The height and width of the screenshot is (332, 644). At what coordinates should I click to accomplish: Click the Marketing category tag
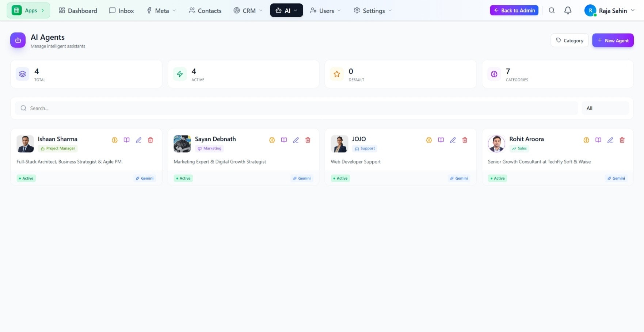point(209,149)
